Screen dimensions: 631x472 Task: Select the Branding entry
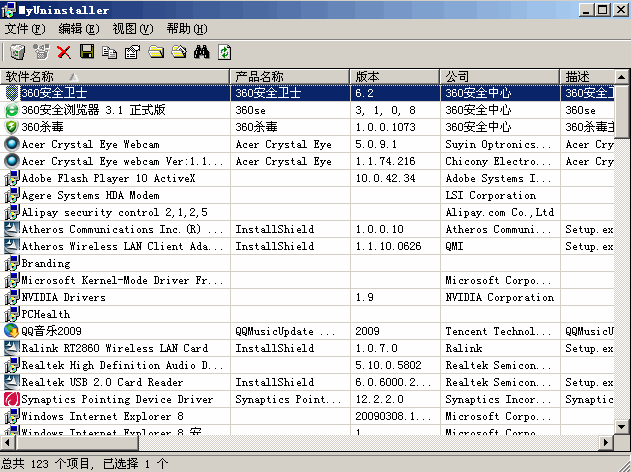point(307,263)
